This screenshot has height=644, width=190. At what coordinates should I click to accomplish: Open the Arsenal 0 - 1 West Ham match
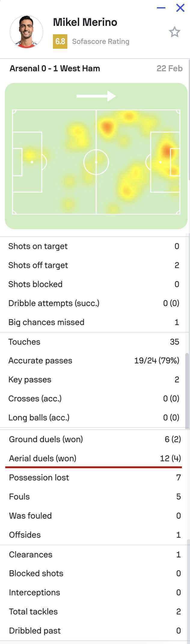click(55, 69)
